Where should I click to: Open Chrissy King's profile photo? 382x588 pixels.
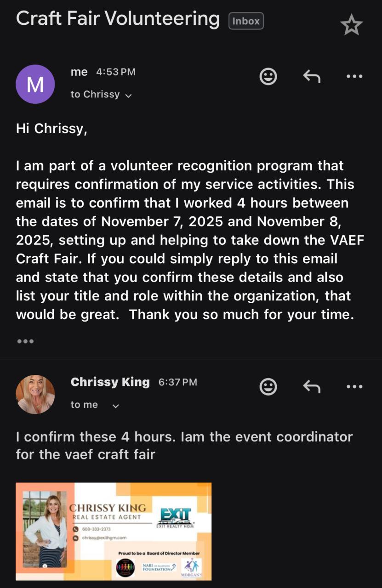point(35,394)
